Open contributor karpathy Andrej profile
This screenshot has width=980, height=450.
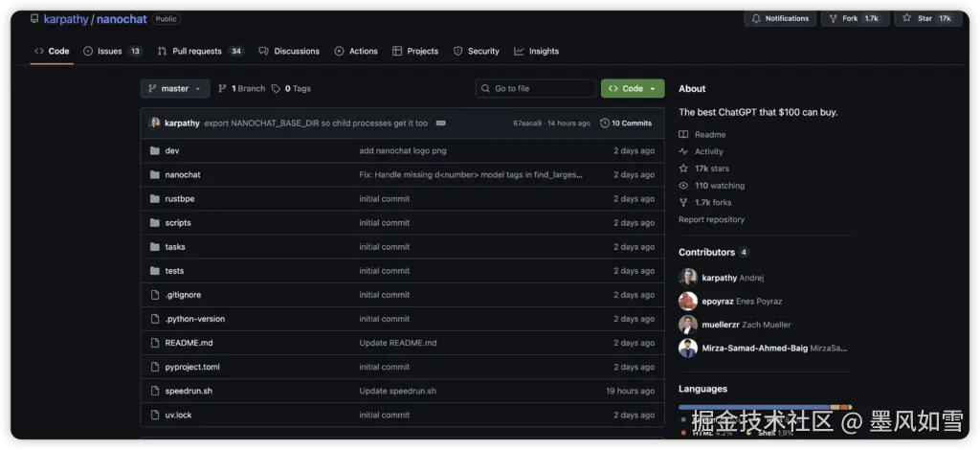click(732, 278)
